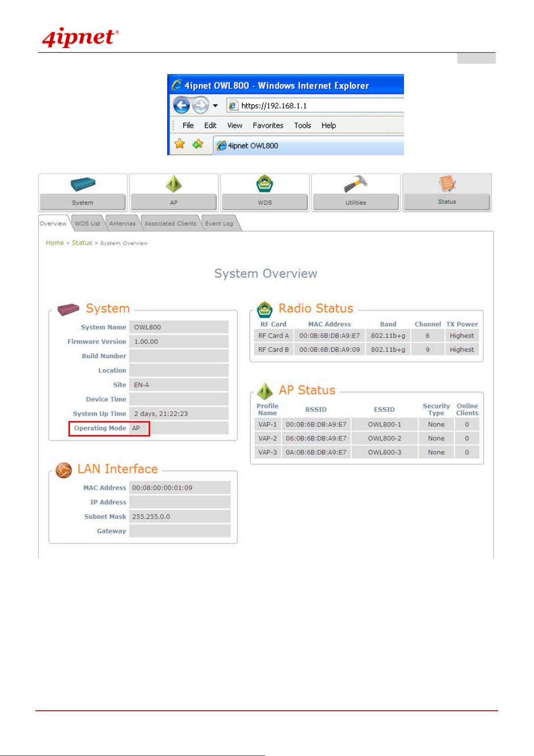This screenshot has height=756, width=534.
Task: Click the Status button label
Action: tap(447, 202)
